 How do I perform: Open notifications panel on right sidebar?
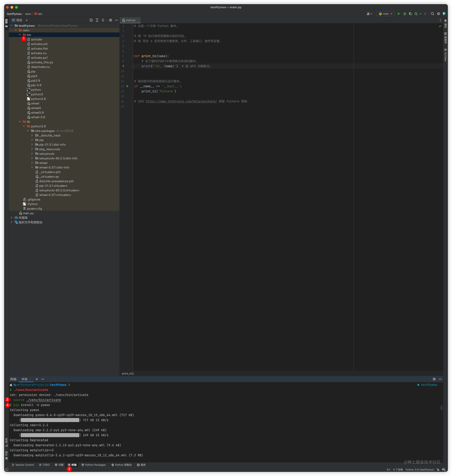pos(446,24)
